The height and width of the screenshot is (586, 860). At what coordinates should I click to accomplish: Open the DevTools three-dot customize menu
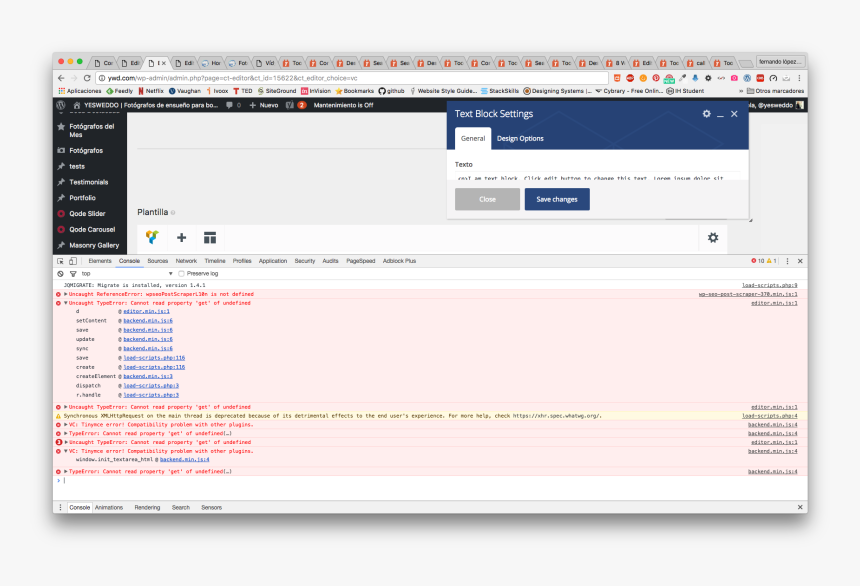[788, 261]
